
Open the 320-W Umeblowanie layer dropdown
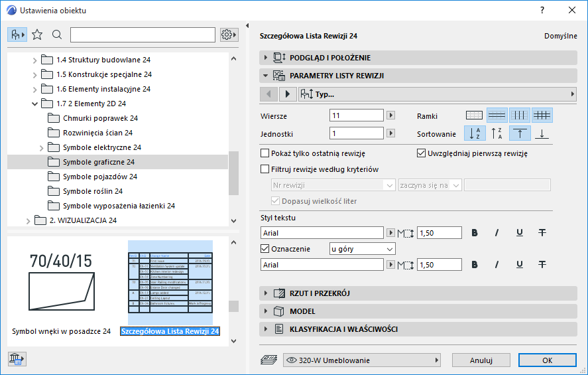tap(362, 360)
